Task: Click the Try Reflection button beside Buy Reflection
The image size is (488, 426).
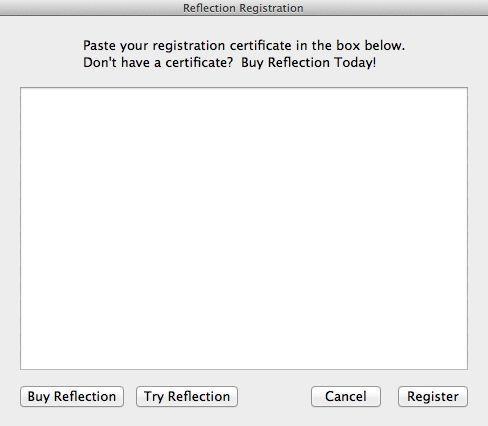Action: click(x=187, y=396)
